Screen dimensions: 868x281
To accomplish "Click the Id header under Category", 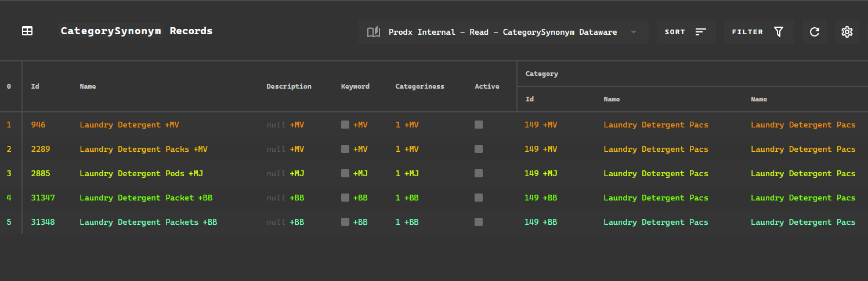I will pyautogui.click(x=529, y=99).
